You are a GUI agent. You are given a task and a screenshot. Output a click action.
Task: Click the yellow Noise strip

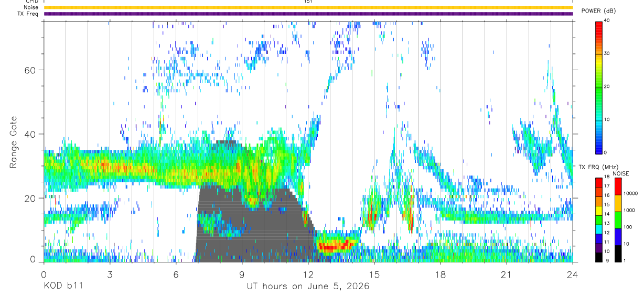click(x=308, y=7)
